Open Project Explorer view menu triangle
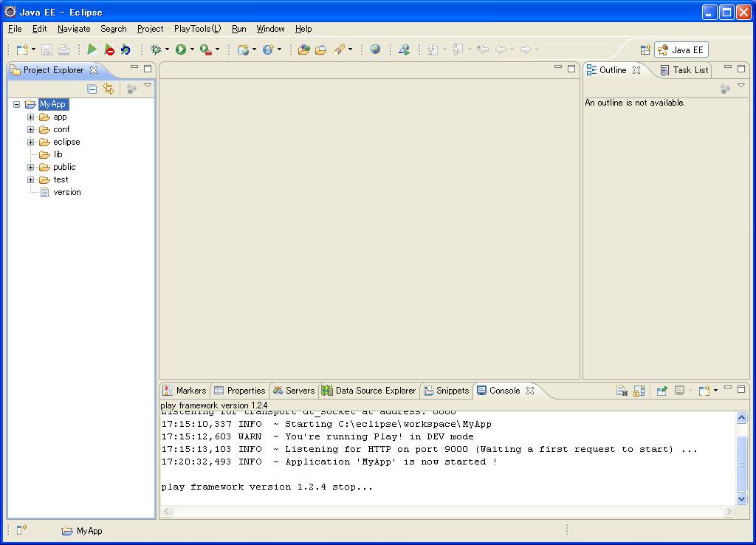 [x=148, y=86]
